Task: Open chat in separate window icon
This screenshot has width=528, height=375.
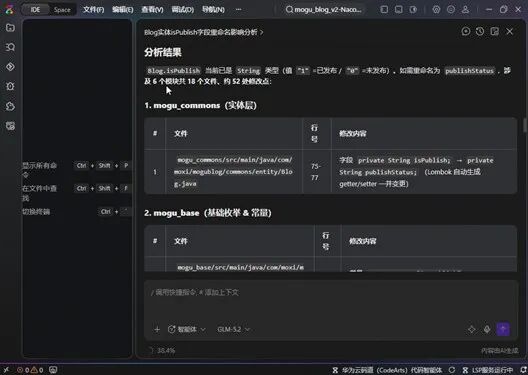Action: coord(495,32)
